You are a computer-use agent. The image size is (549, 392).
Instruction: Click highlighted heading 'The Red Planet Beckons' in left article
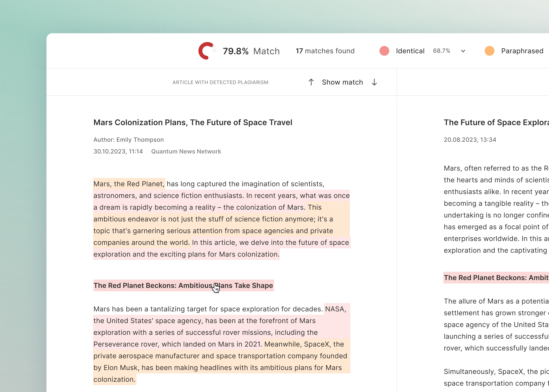[183, 286]
